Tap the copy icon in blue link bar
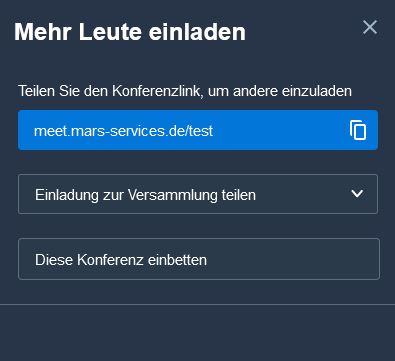Screen dimensions: 395x361 click(358, 130)
